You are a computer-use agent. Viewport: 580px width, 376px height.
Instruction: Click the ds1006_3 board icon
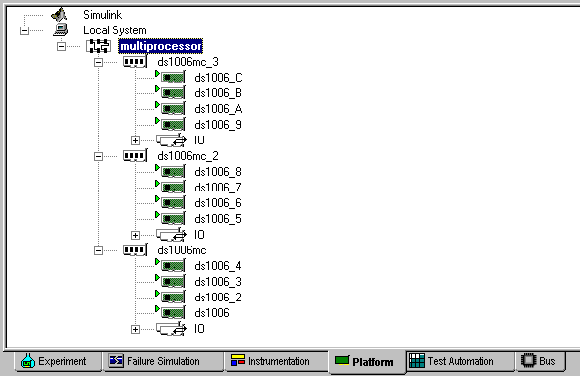(x=170, y=281)
